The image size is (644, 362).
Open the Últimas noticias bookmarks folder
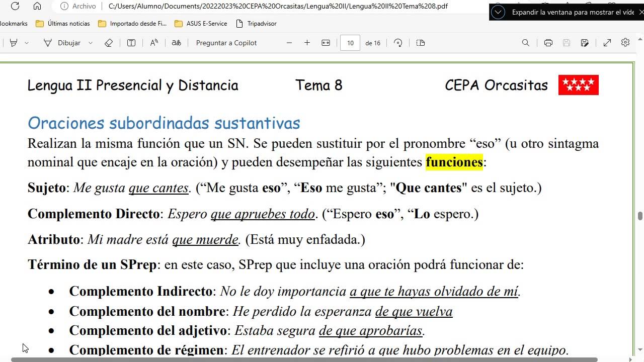click(63, 23)
